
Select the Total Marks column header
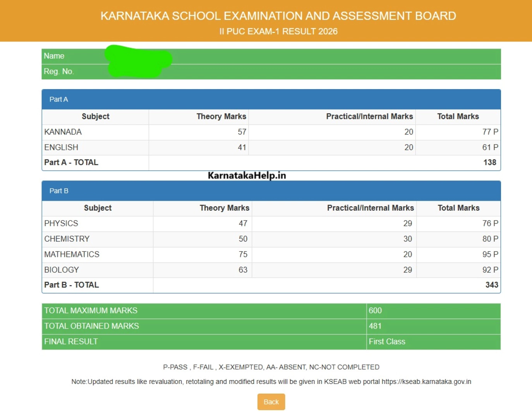click(x=458, y=116)
